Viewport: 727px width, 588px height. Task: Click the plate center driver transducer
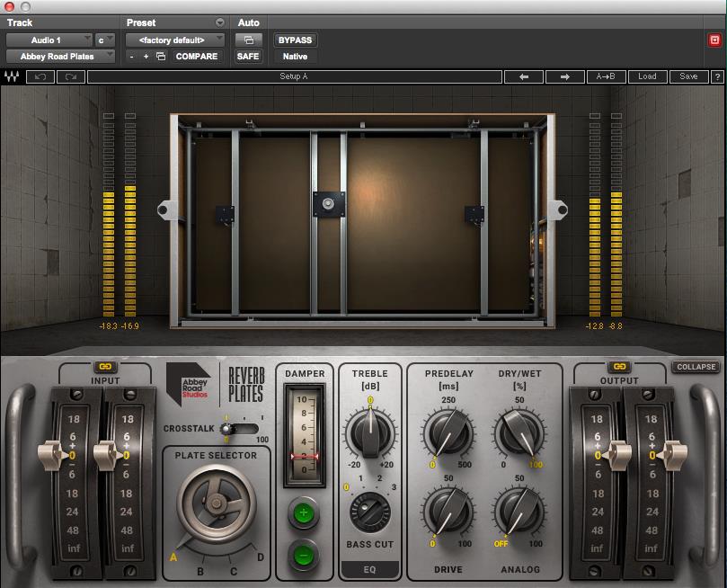point(328,204)
